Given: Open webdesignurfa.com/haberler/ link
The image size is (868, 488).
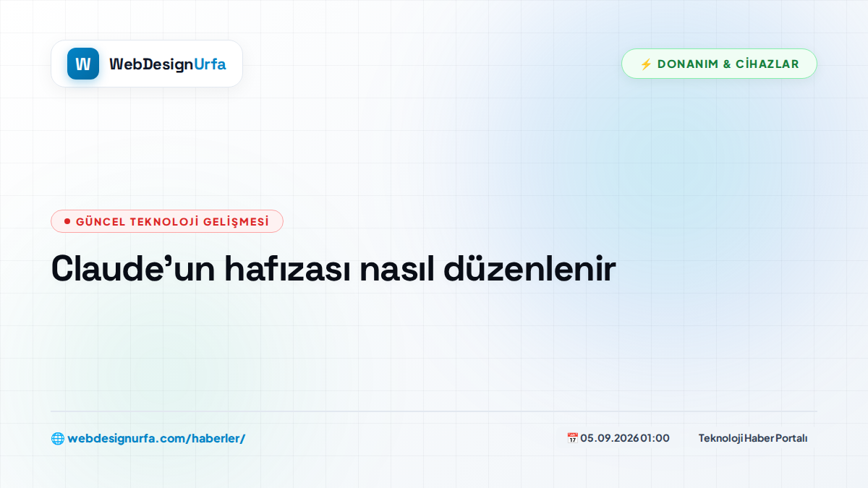Looking at the screenshot, I should (x=156, y=438).
